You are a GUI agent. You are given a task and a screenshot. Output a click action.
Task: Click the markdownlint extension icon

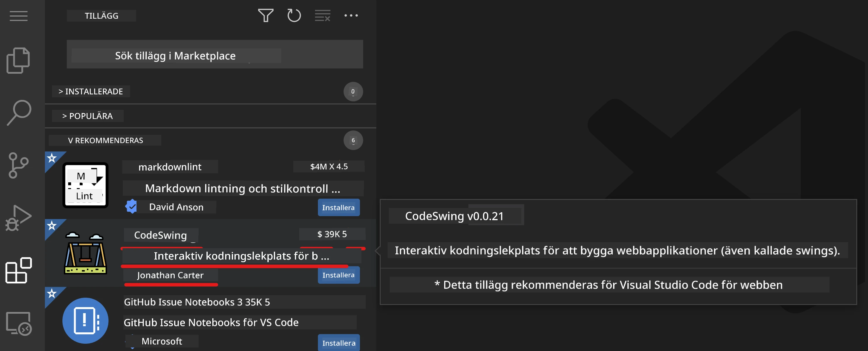point(85,185)
